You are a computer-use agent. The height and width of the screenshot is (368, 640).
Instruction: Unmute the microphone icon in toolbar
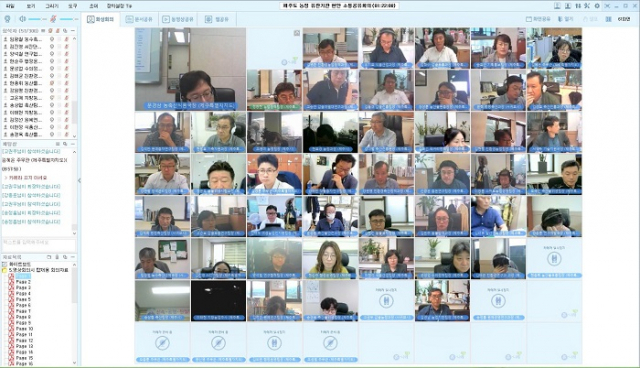(x=53, y=19)
